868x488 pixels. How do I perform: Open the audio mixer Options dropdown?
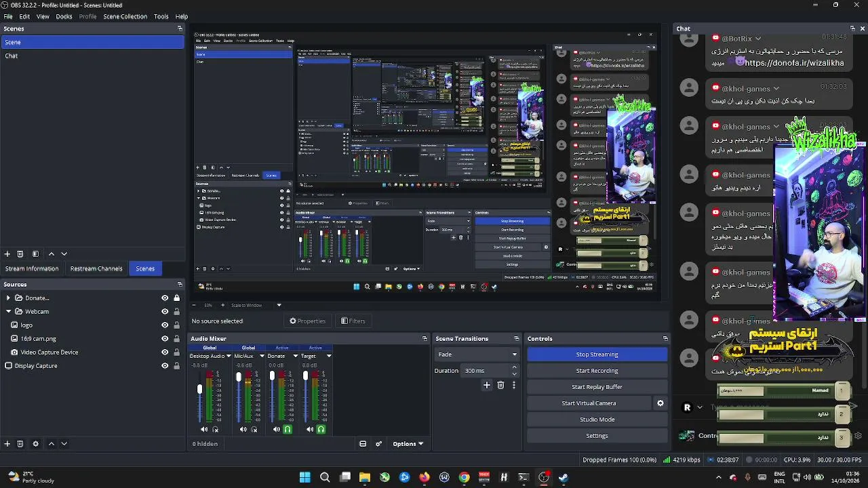(408, 444)
